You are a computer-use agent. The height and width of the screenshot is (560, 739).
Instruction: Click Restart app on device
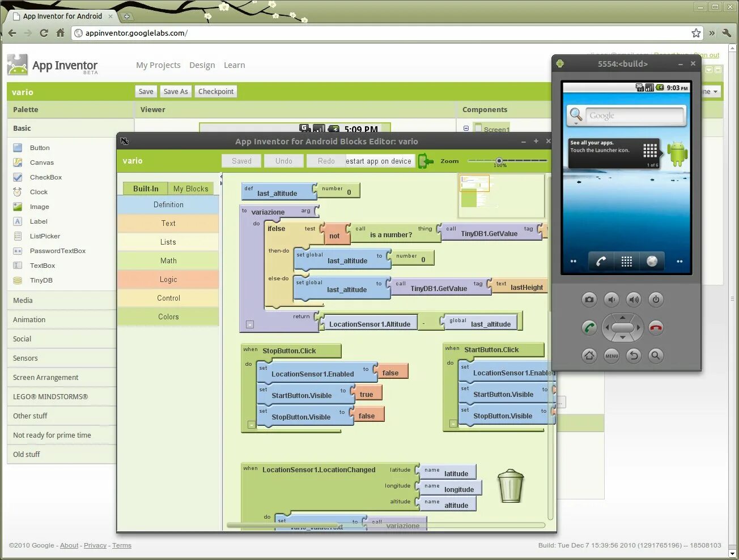coord(380,161)
